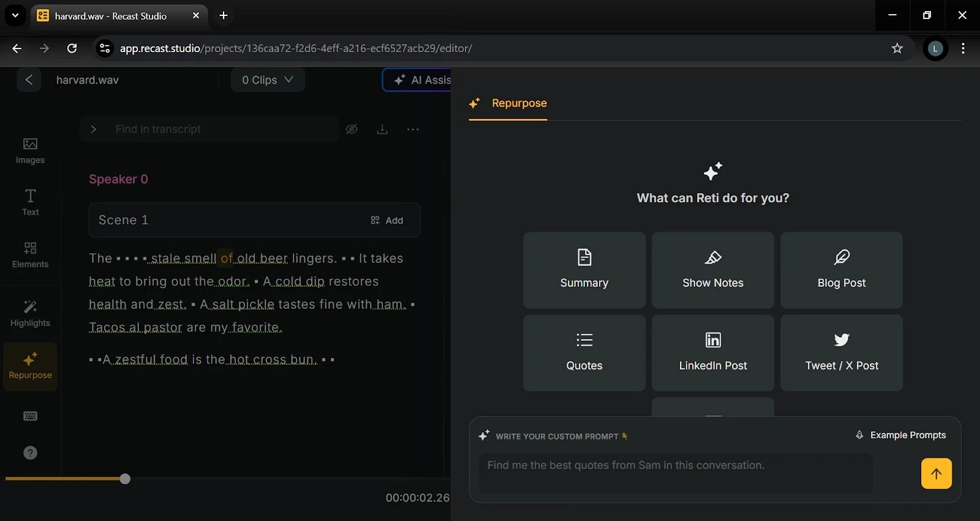Open the Images panel in sidebar
This screenshot has width=980, height=521.
30,151
